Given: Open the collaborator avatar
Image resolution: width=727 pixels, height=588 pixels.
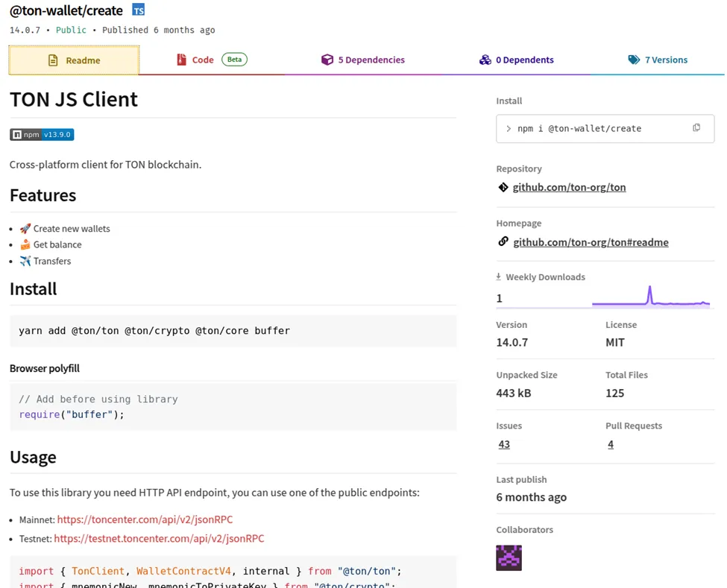Looking at the screenshot, I should coord(509,557).
